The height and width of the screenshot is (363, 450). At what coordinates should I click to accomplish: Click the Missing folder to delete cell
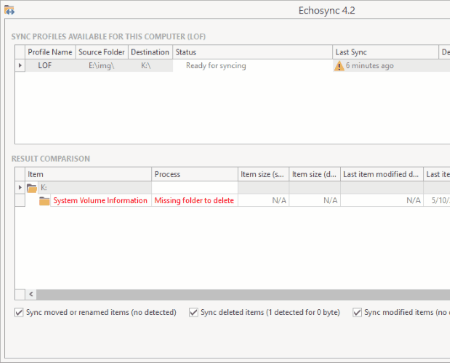[195, 200]
